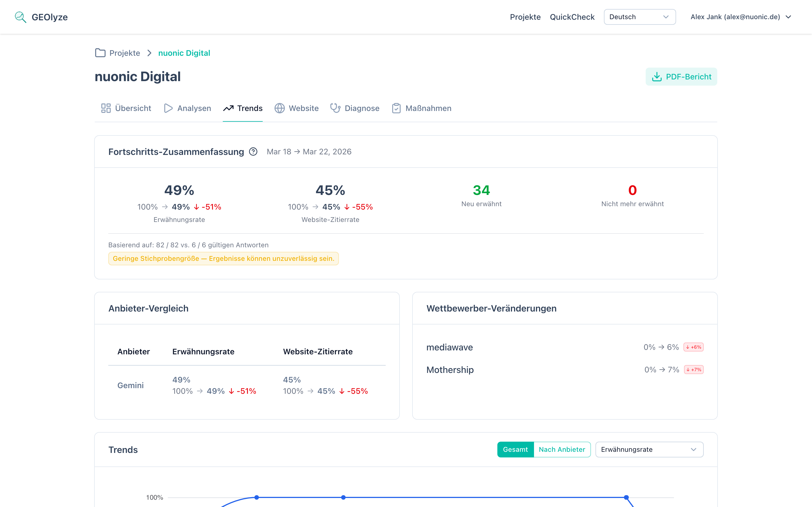Download the PDF-Bericht
812x507 pixels.
681,77
